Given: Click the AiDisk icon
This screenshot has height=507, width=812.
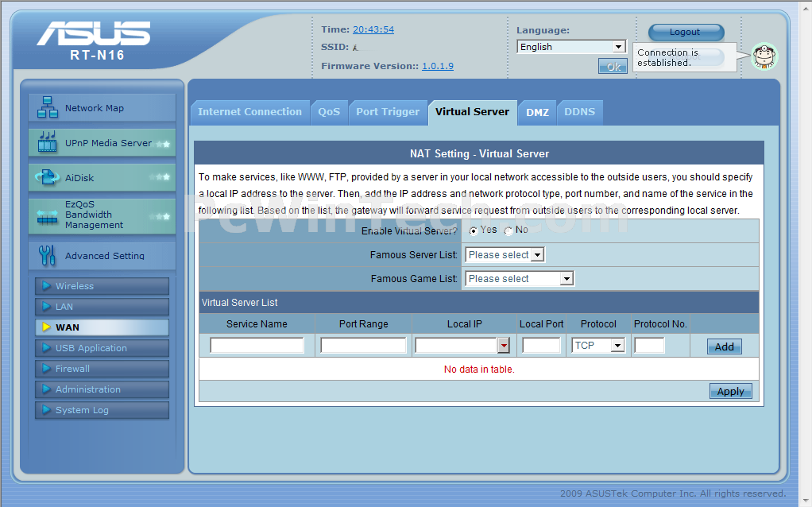Looking at the screenshot, I should 48,177.
